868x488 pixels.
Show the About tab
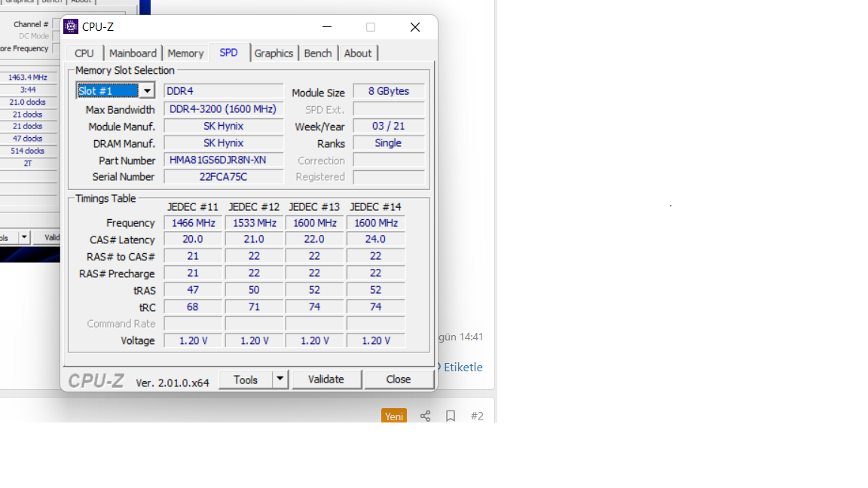pos(358,53)
